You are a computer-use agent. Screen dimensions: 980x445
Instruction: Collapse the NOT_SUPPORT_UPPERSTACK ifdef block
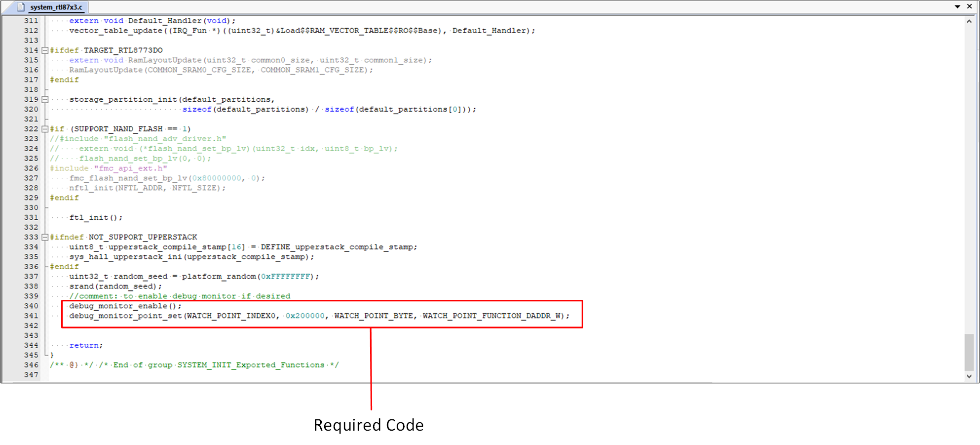click(x=44, y=237)
